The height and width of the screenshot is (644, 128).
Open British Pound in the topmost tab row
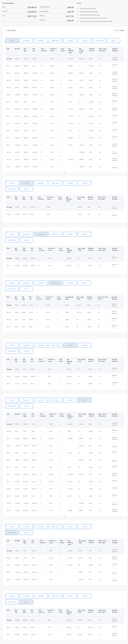pos(55,40)
